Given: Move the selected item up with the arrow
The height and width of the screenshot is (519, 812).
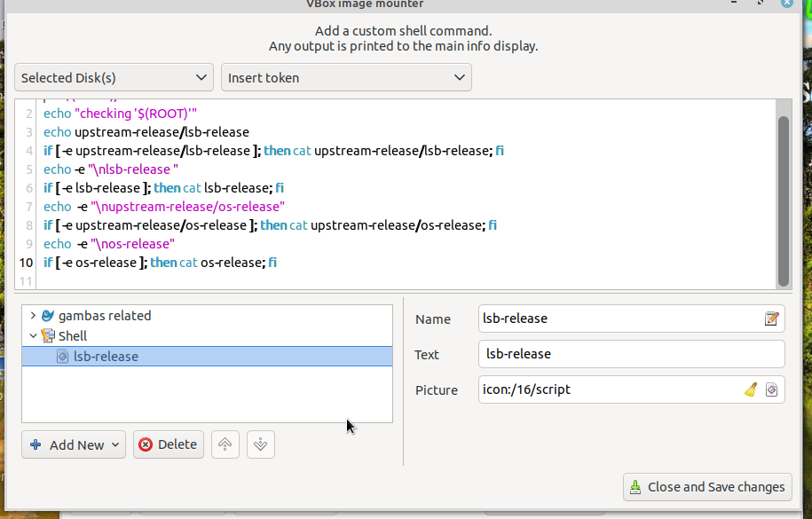Looking at the screenshot, I should 225,444.
